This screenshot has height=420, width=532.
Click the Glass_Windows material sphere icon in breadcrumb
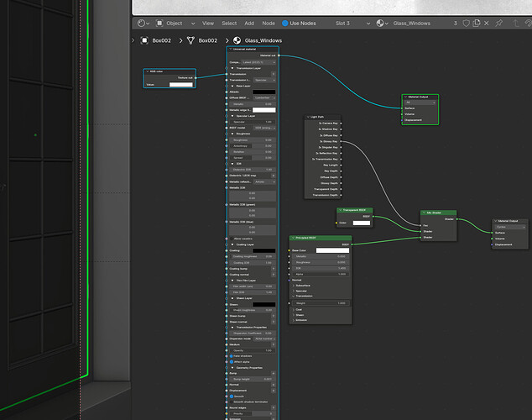(x=237, y=40)
